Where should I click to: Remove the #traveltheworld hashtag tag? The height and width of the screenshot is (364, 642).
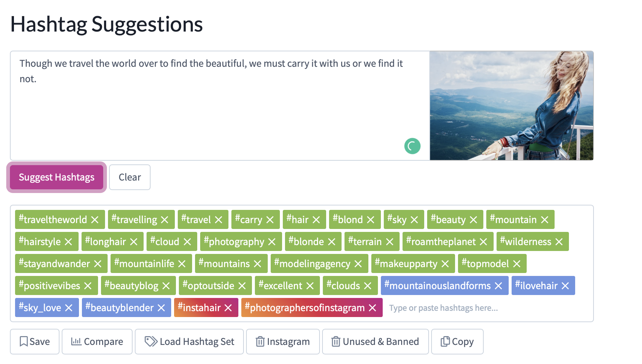(x=95, y=220)
